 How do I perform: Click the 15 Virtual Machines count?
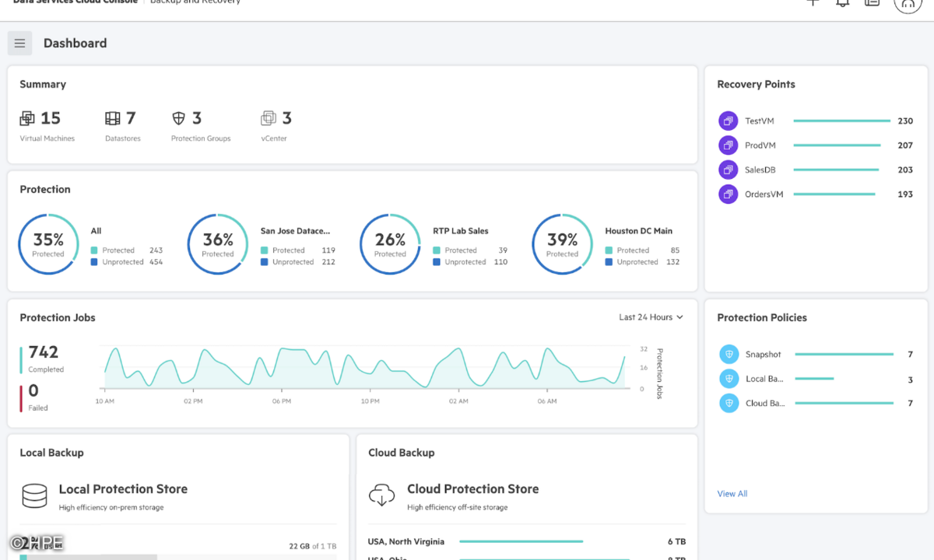tap(51, 118)
